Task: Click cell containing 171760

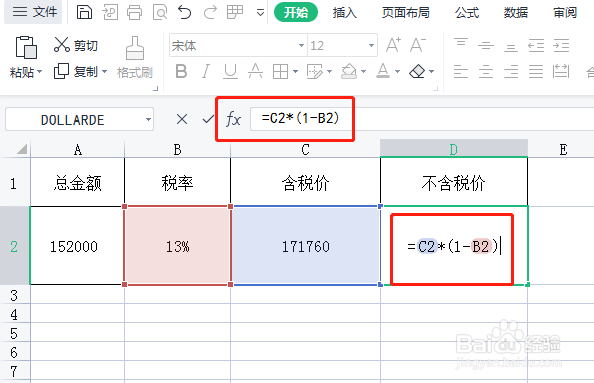Action: pos(305,246)
